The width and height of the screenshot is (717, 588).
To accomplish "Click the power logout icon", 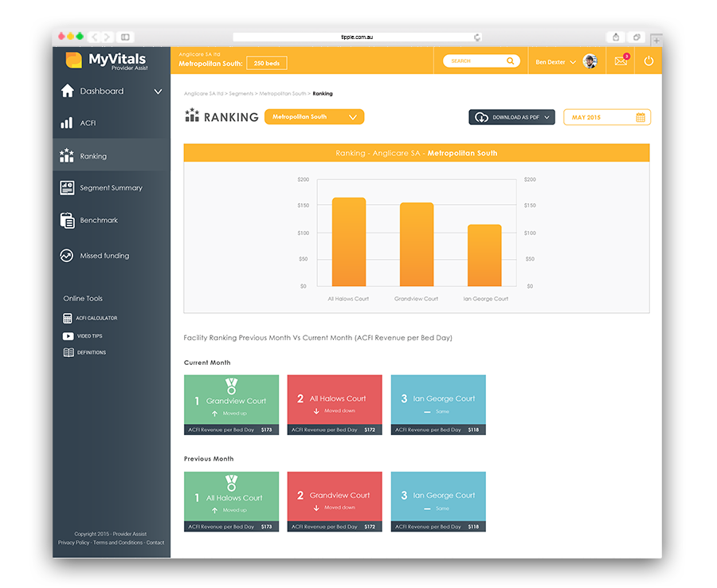I will coord(648,61).
